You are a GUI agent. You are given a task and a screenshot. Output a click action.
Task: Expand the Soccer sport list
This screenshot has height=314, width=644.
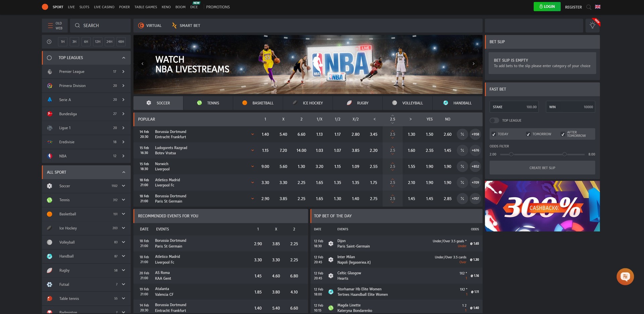[123, 186]
